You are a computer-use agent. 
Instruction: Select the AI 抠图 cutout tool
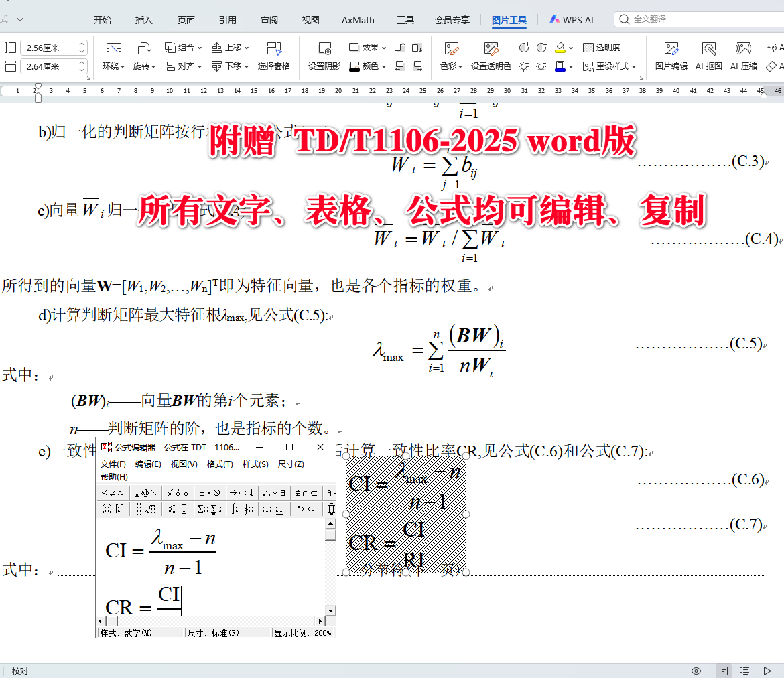click(708, 56)
